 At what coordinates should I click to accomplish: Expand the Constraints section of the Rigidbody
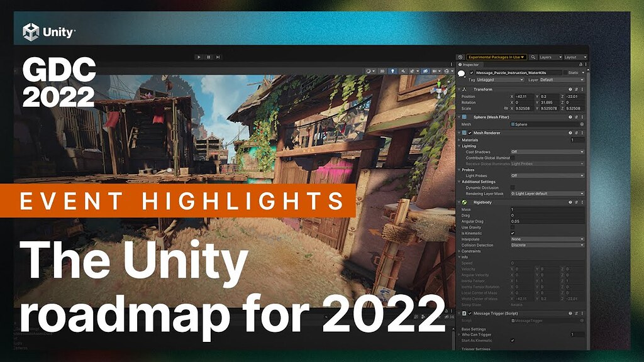[x=459, y=251]
